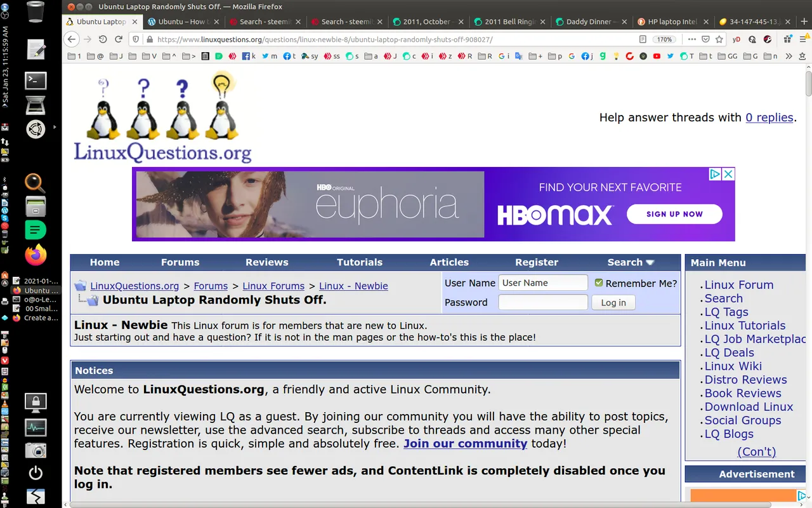Open Reviews in the site navigation bar
The width and height of the screenshot is (812, 508).
(x=267, y=262)
